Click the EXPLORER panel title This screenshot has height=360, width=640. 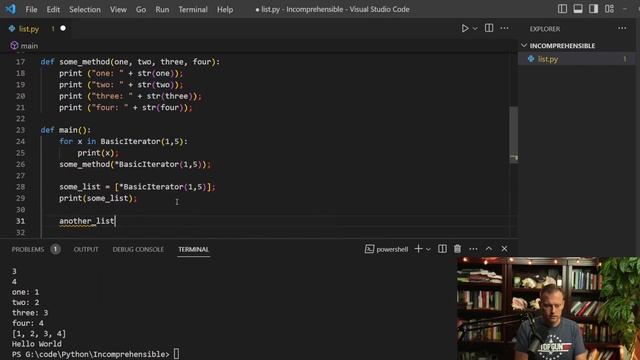tap(544, 29)
